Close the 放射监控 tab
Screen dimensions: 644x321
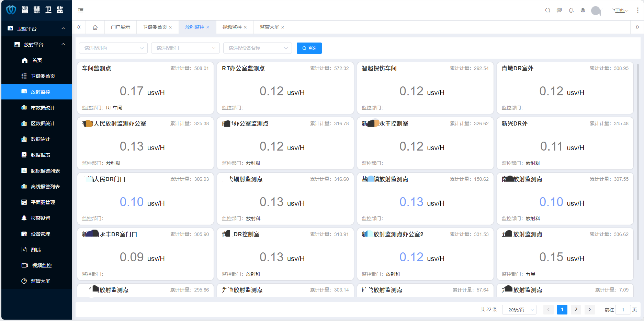(208, 27)
